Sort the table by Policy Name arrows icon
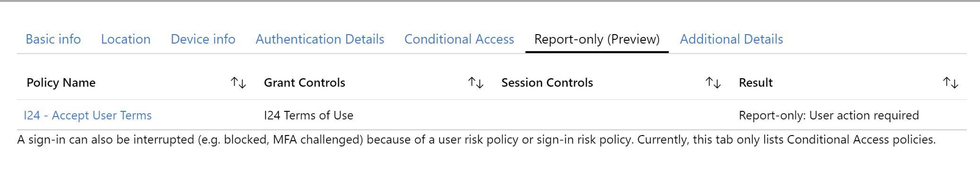980x181 pixels. pos(238,83)
